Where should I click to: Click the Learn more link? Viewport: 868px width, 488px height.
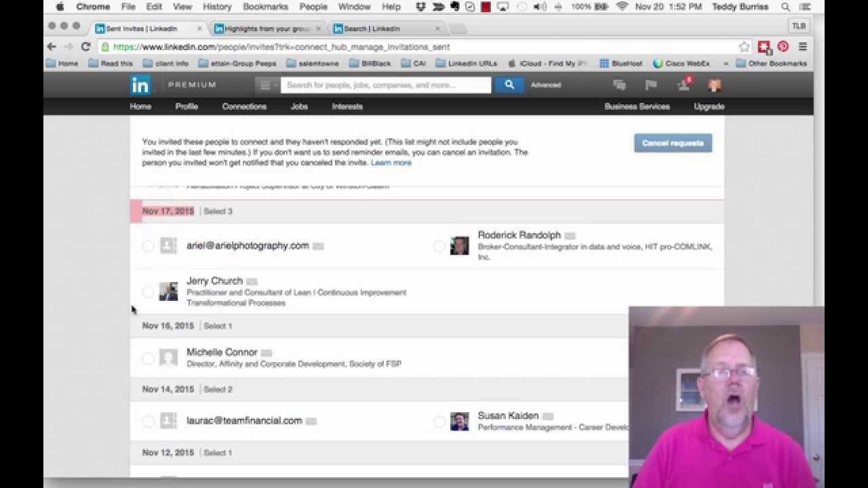(x=391, y=163)
